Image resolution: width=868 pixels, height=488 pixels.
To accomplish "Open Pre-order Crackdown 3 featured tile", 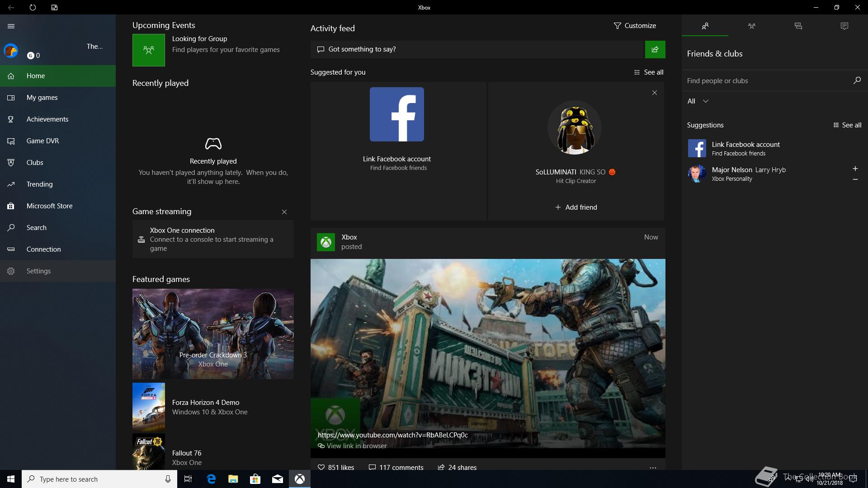I will pos(213,334).
